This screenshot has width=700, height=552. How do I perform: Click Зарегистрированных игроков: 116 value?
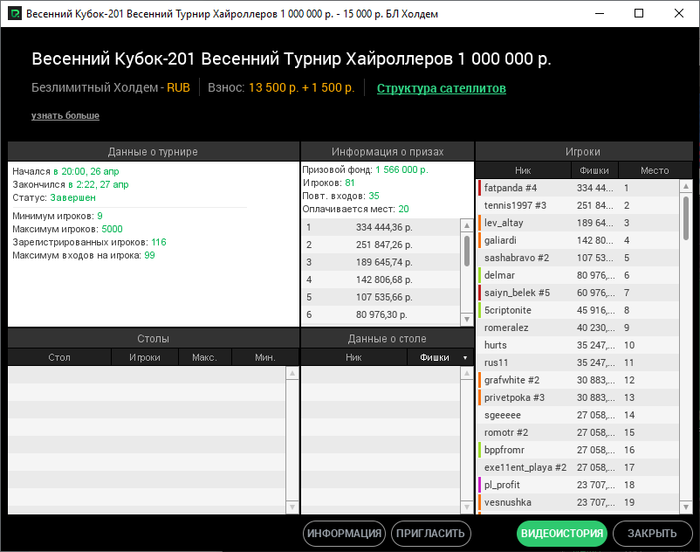click(158, 242)
